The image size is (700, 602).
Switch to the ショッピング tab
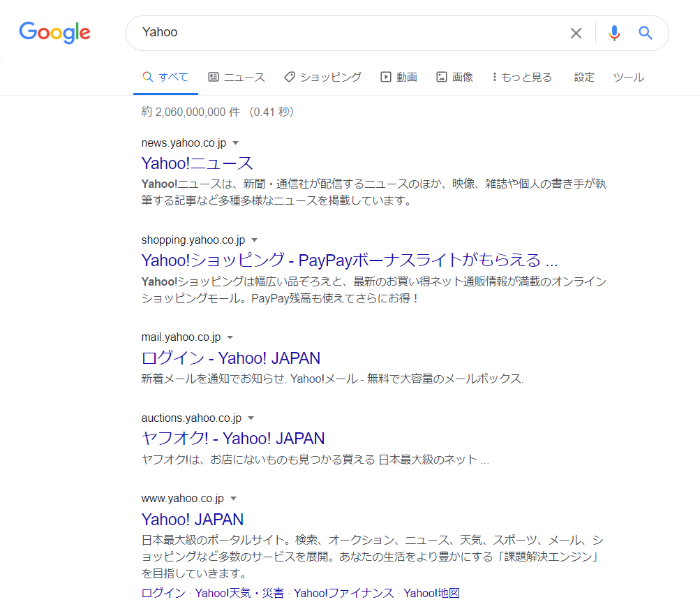coord(322,78)
